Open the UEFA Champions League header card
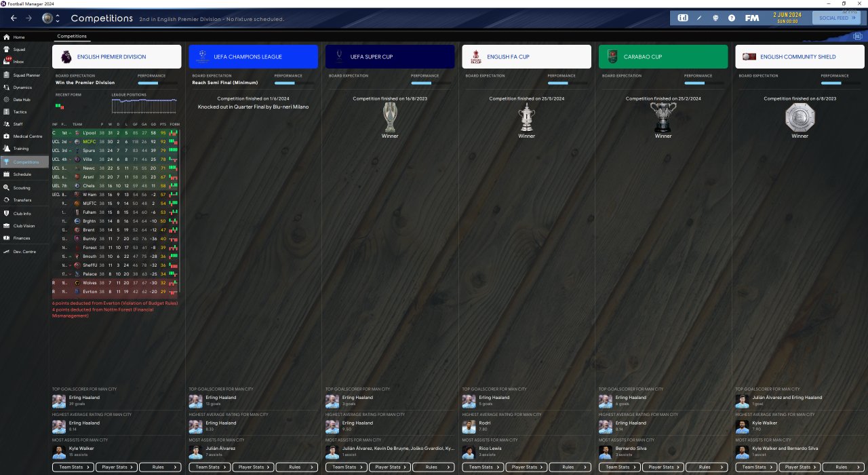 point(253,57)
